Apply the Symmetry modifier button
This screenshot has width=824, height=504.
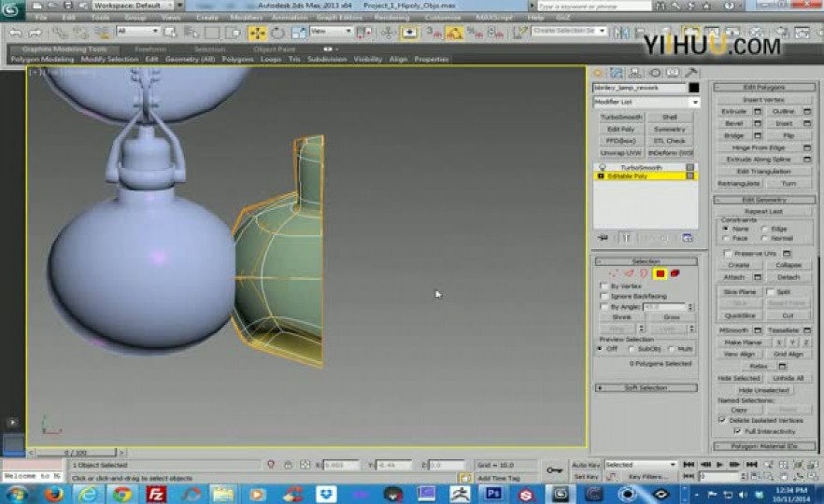(670, 129)
